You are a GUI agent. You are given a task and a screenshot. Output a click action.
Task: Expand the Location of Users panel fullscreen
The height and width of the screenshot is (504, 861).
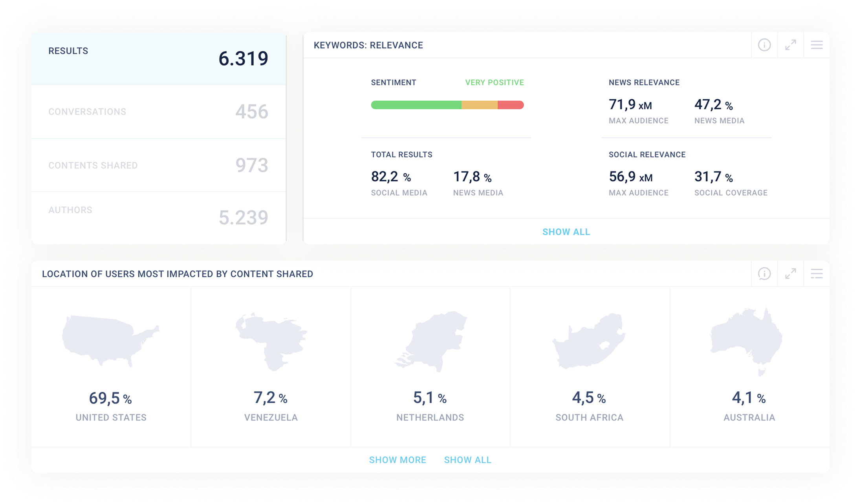(x=790, y=274)
